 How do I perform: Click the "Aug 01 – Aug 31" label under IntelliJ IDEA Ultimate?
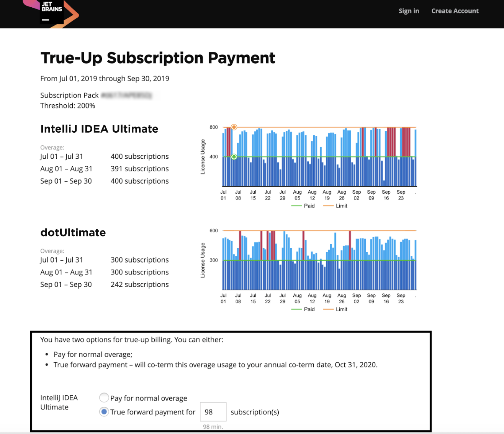pos(66,169)
